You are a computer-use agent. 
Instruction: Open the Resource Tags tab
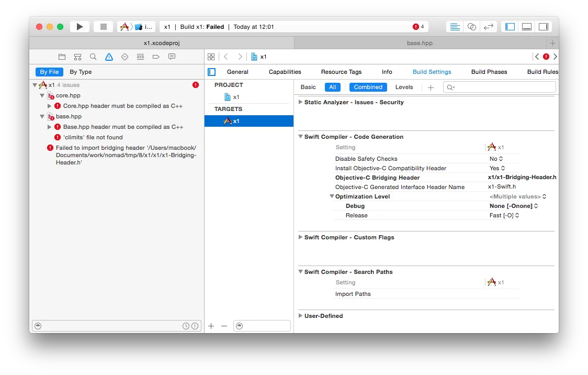[341, 72]
